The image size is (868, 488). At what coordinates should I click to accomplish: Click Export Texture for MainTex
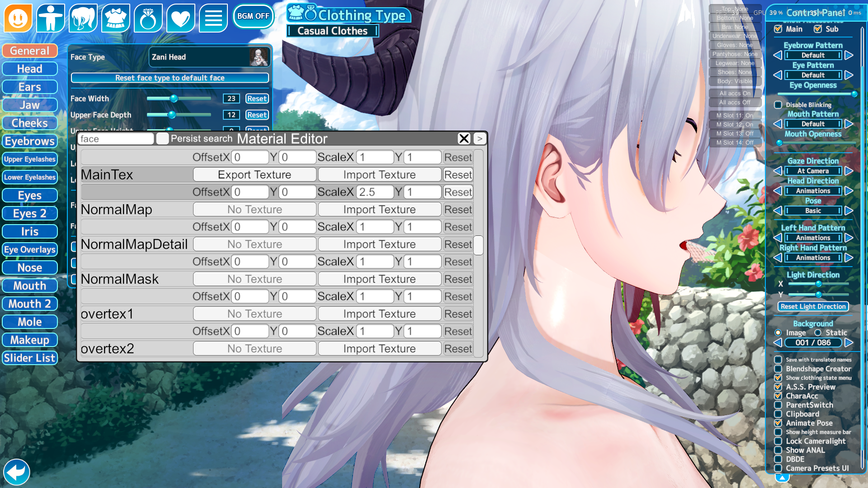click(x=255, y=174)
